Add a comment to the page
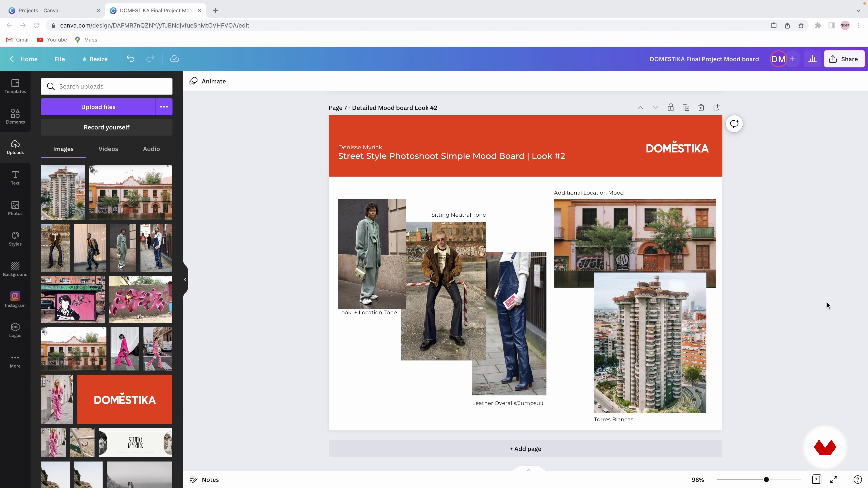The width and height of the screenshot is (868, 488). click(x=734, y=124)
